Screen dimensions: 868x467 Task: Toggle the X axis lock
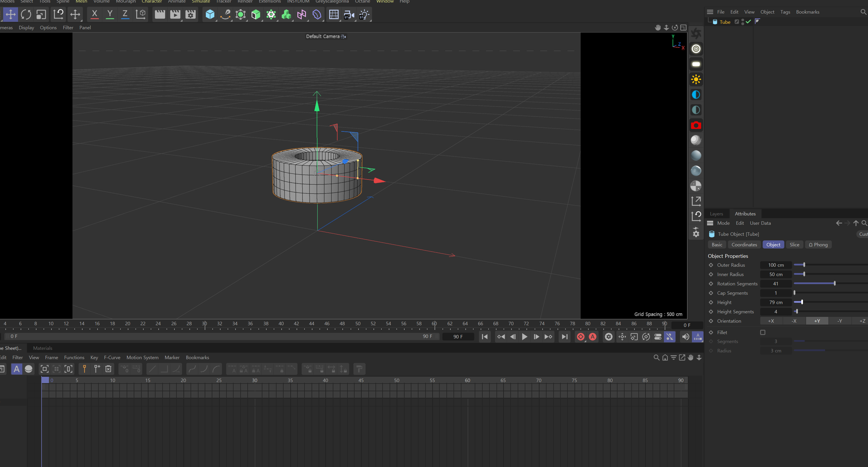[x=95, y=14]
